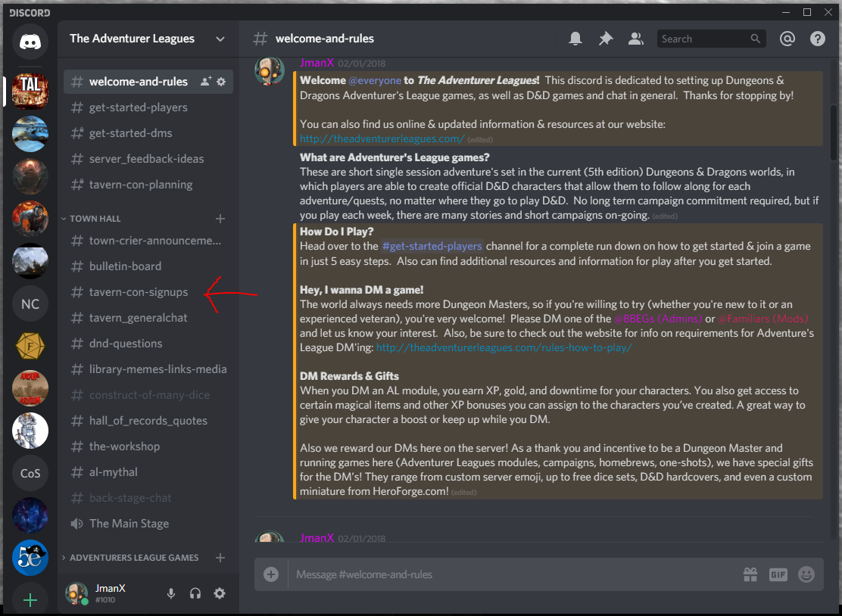The width and height of the screenshot is (842, 616).
Task: Toggle member list visibility
Action: [636, 39]
